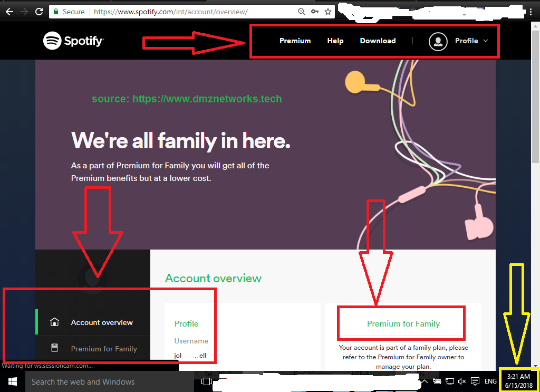Click the profile avatar icon in header

[x=438, y=41]
